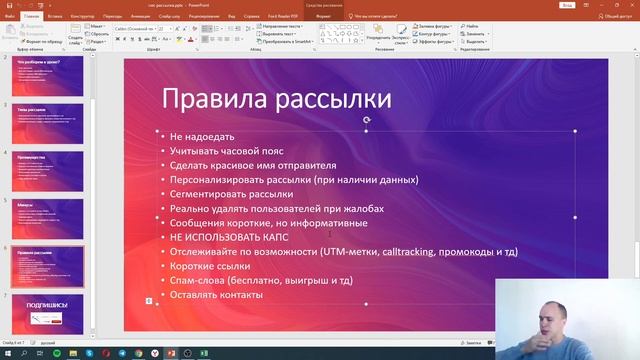
Task: Click Сбросить reset slide button
Action: (x=97, y=34)
